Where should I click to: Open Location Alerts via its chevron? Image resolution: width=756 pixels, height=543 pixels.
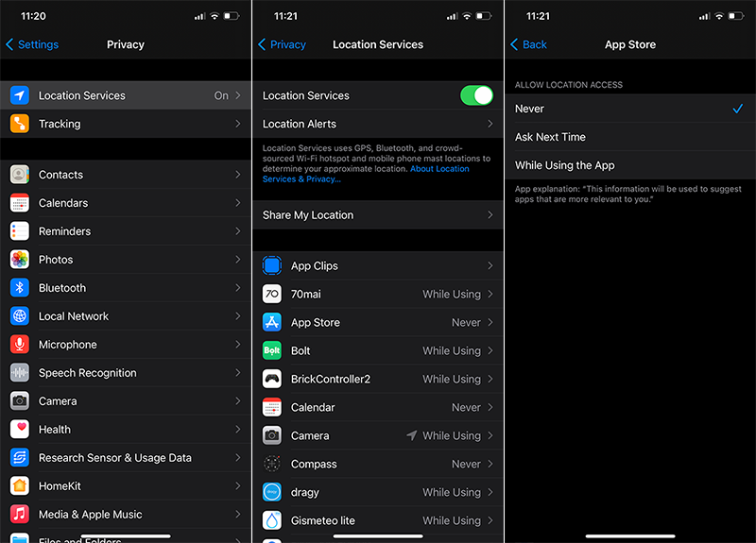coord(490,124)
